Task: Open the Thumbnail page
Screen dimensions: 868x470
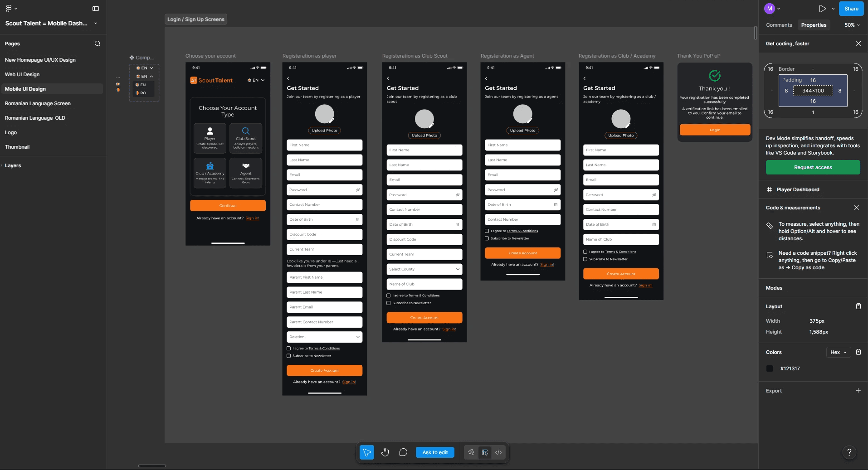Action: (x=17, y=147)
